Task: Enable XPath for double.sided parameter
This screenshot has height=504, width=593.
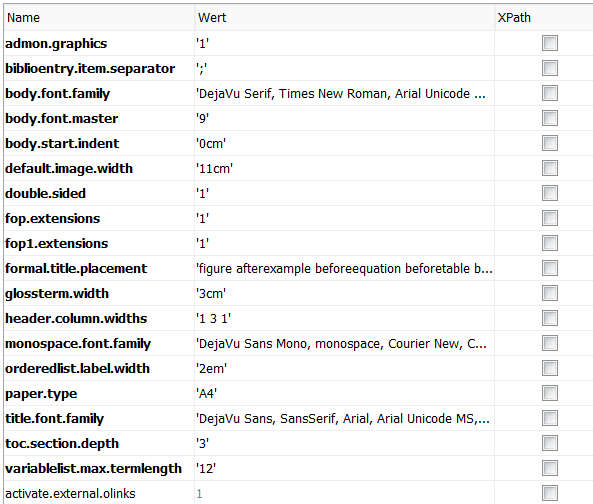Action: click(x=550, y=193)
